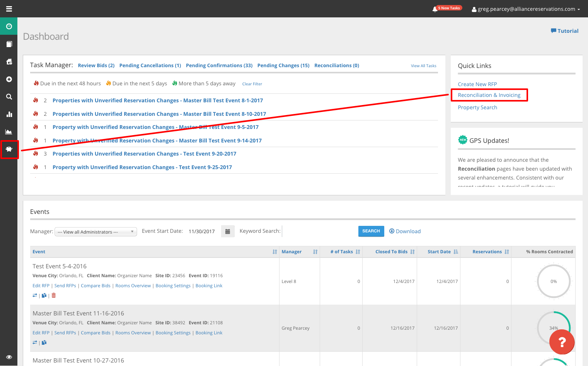Open Booking Link for Master Bill Test Event 11-16-2016
The width and height of the screenshot is (588, 366).
click(x=209, y=333)
